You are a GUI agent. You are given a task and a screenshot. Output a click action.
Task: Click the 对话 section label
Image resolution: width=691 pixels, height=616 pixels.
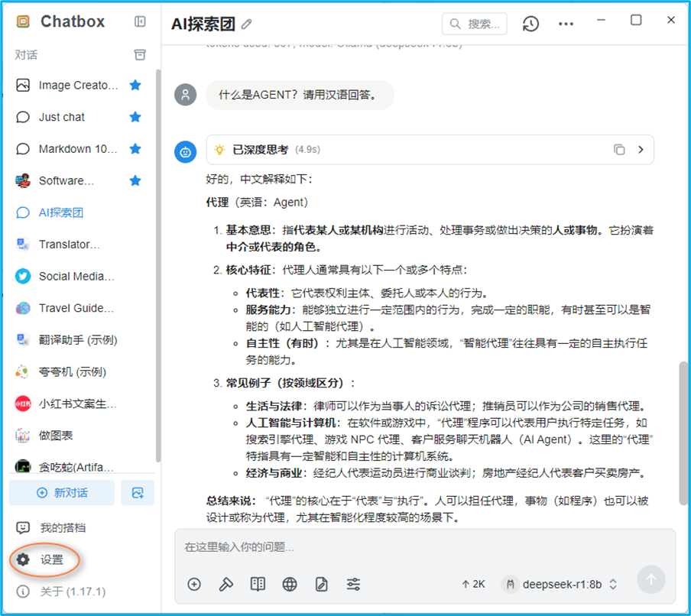[x=26, y=54]
